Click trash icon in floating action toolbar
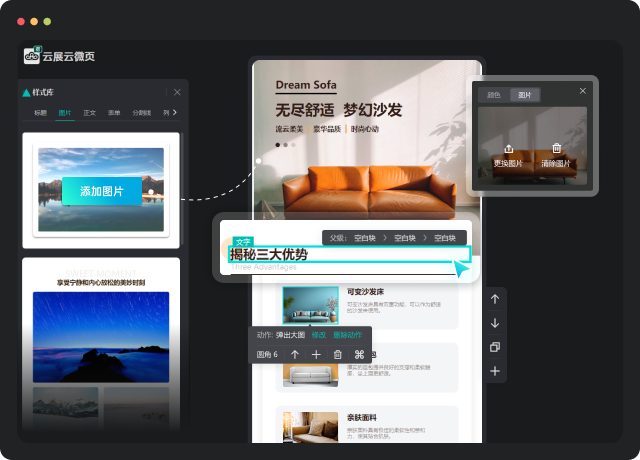Screen dimensions: 640x460 click(337, 354)
